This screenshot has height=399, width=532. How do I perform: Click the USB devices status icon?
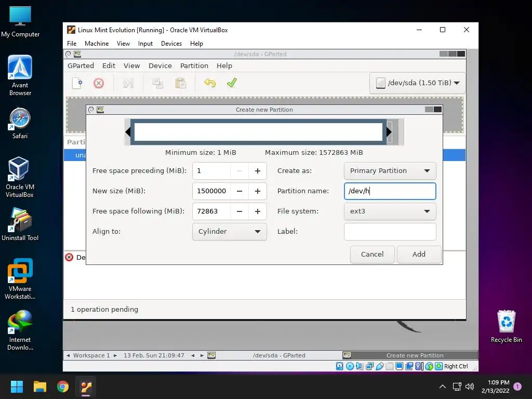[380, 366]
